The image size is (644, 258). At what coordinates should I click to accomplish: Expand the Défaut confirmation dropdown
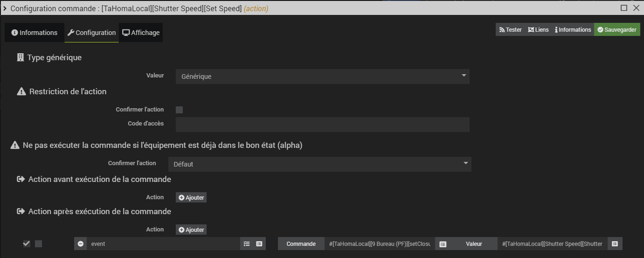tap(320, 164)
